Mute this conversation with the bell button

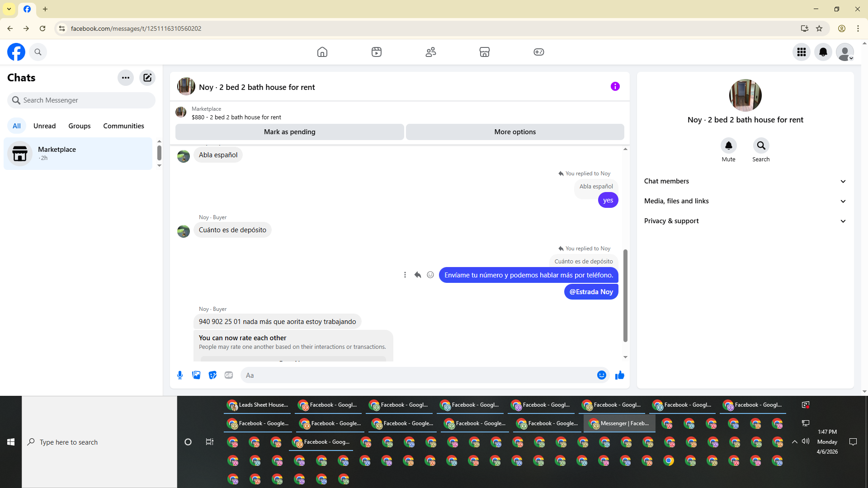729,145
